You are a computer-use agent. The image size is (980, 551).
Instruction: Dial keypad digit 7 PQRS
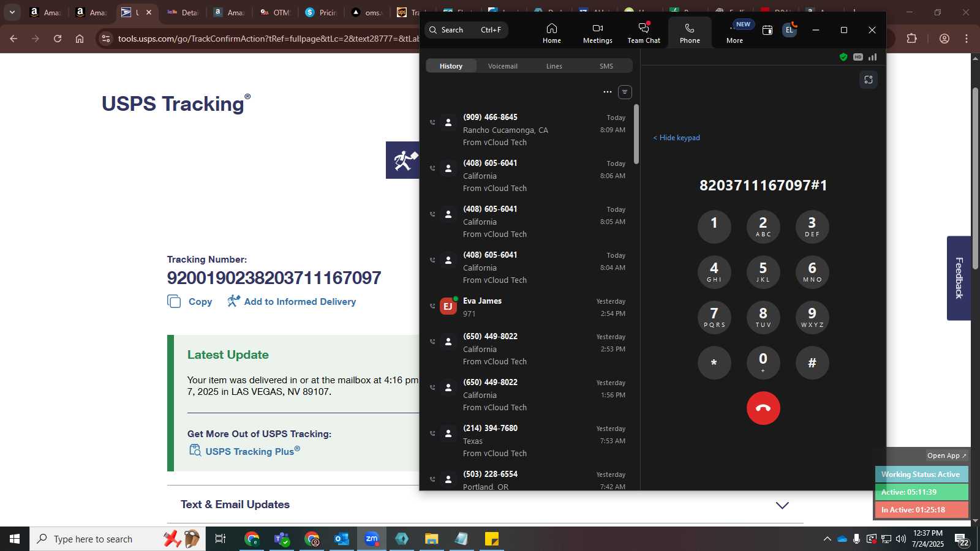tap(714, 317)
